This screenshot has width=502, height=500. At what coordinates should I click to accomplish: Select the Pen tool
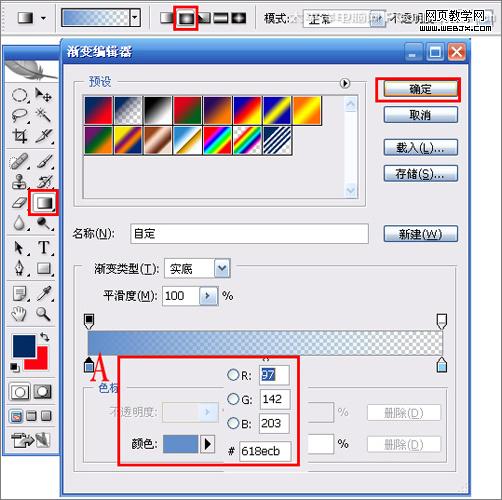pos(19,268)
